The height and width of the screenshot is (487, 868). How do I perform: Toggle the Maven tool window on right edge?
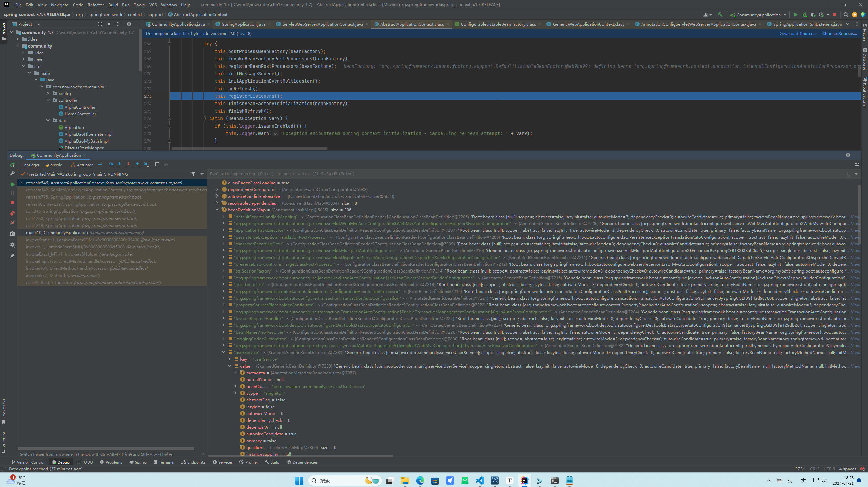865,33
